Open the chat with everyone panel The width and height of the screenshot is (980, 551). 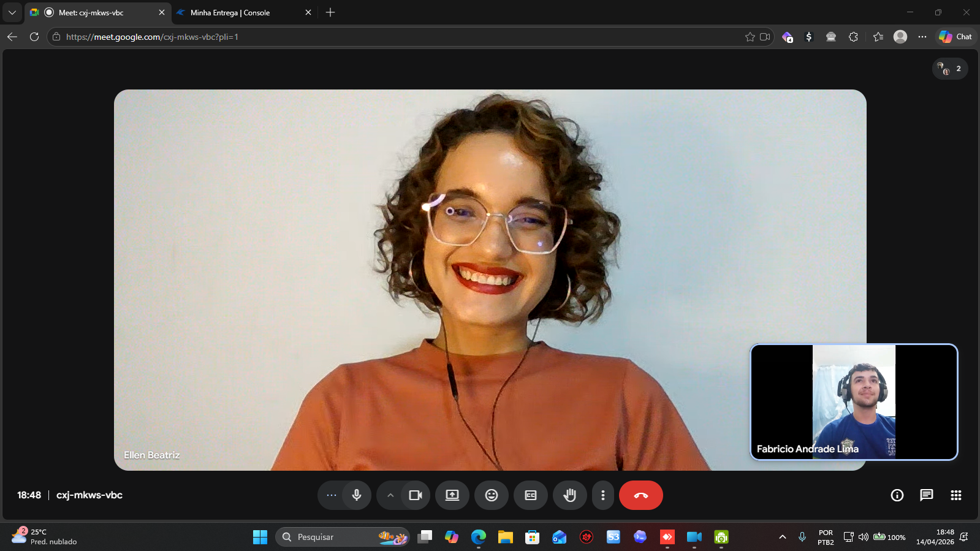(x=926, y=495)
